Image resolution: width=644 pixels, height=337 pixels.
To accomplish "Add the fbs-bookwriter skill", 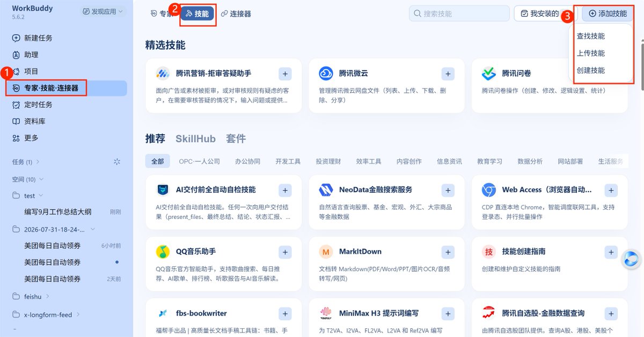I will coord(285,314).
